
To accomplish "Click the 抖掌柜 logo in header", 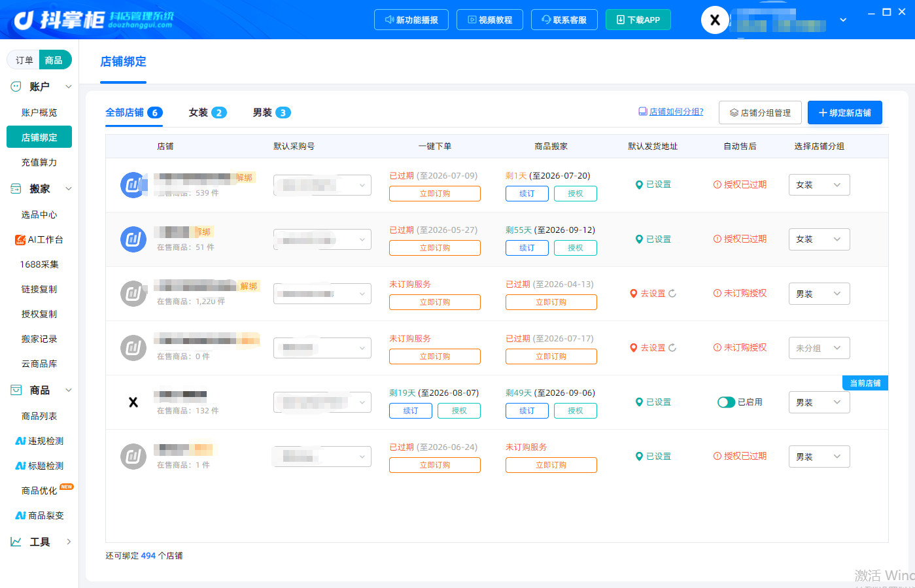I will point(94,20).
